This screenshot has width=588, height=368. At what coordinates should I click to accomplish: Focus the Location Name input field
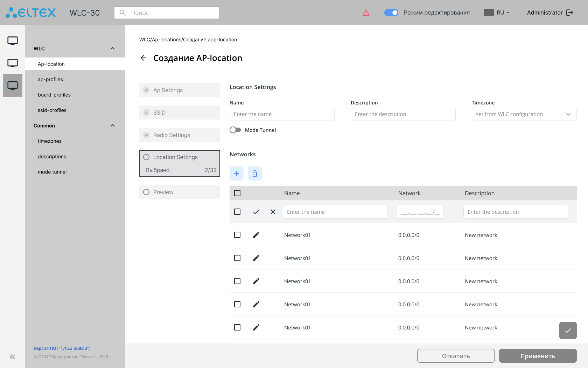(x=282, y=114)
